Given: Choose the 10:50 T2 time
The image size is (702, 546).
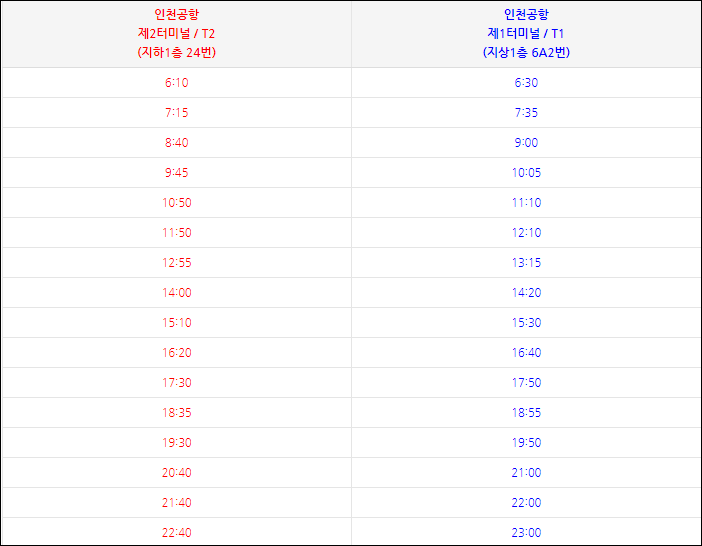Looking at the screenshot, I should (176, 203).
